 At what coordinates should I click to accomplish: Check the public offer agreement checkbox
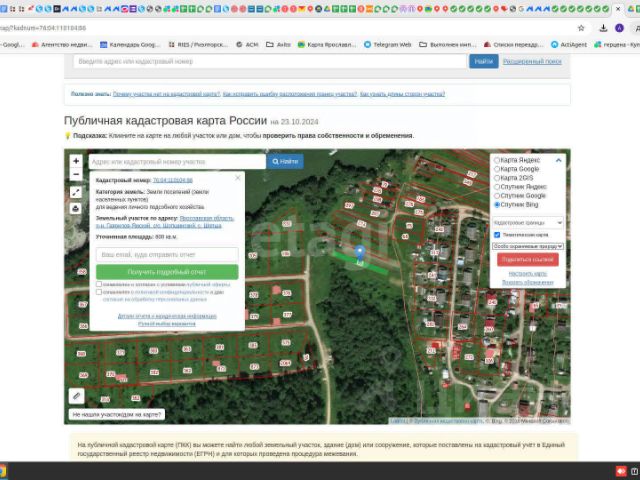pyautogui.click(x=99, y=284)
